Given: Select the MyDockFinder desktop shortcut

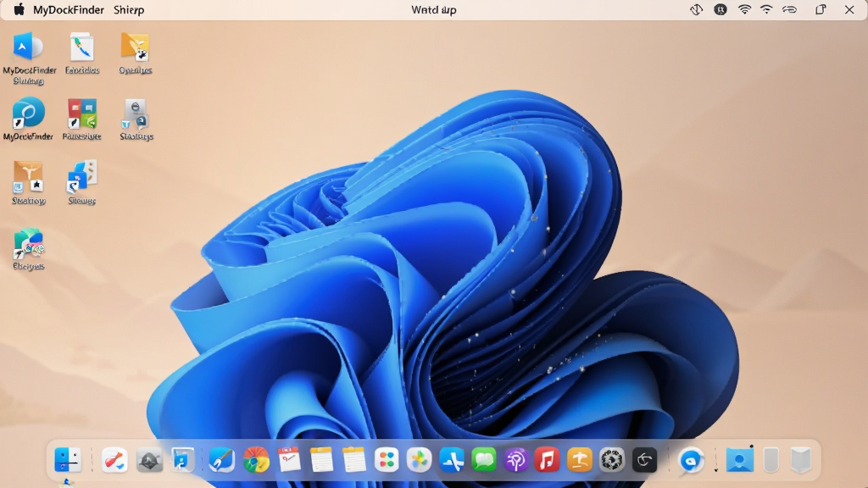Looking at the screenshot, I should 28,119.
